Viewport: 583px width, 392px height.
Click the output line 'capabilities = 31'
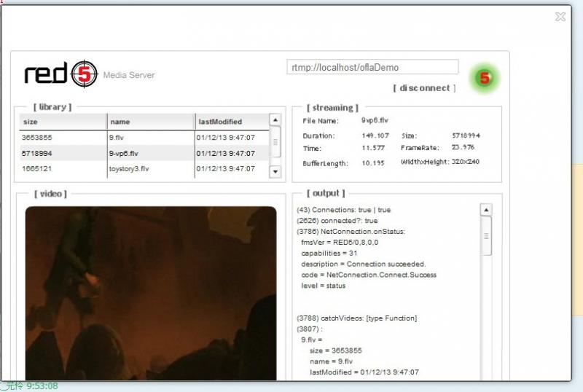[329, 254]
